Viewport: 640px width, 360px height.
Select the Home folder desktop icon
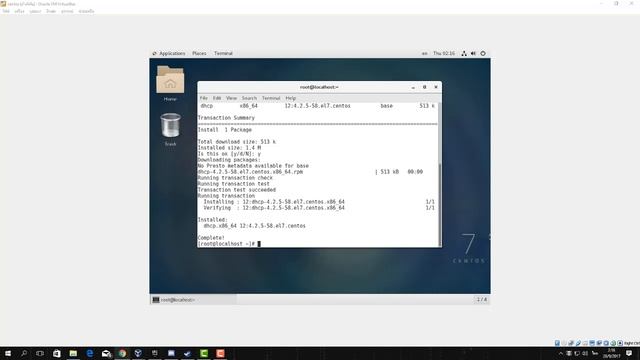[170, 83]
